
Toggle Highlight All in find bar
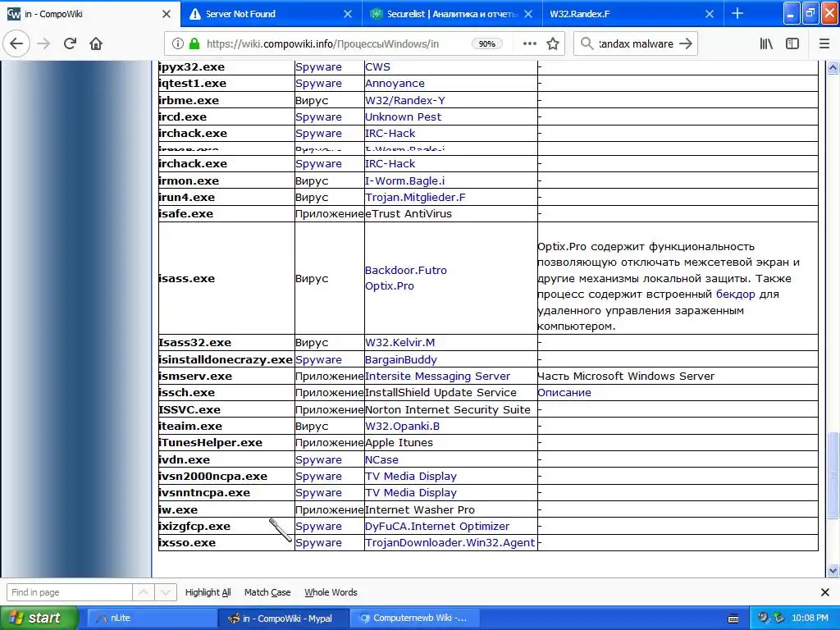[x=208, y=592]
